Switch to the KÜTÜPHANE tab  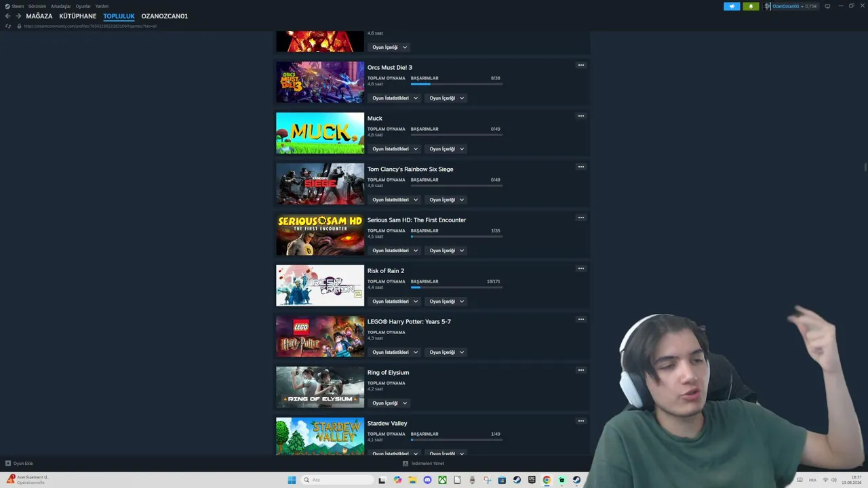(78, 16)
